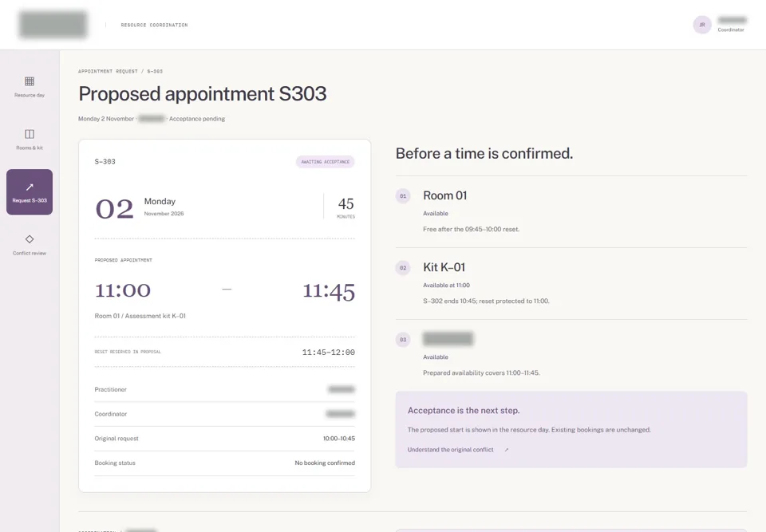Click Acceptance is the next step heading
The image size is (766, 532).
tap(464, 411)
